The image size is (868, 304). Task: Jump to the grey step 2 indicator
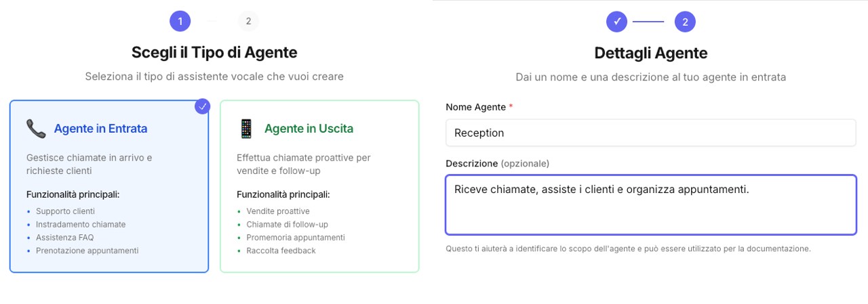[248, 22]
